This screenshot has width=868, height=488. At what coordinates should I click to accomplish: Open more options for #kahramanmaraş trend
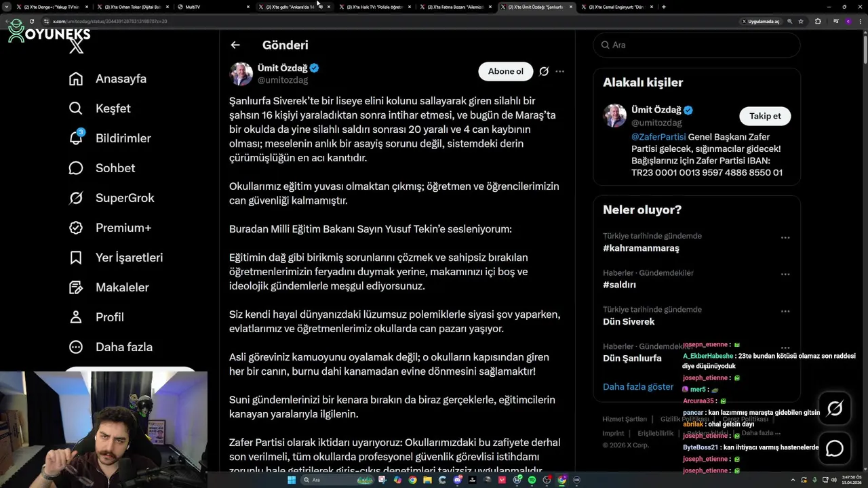(785, 238)
